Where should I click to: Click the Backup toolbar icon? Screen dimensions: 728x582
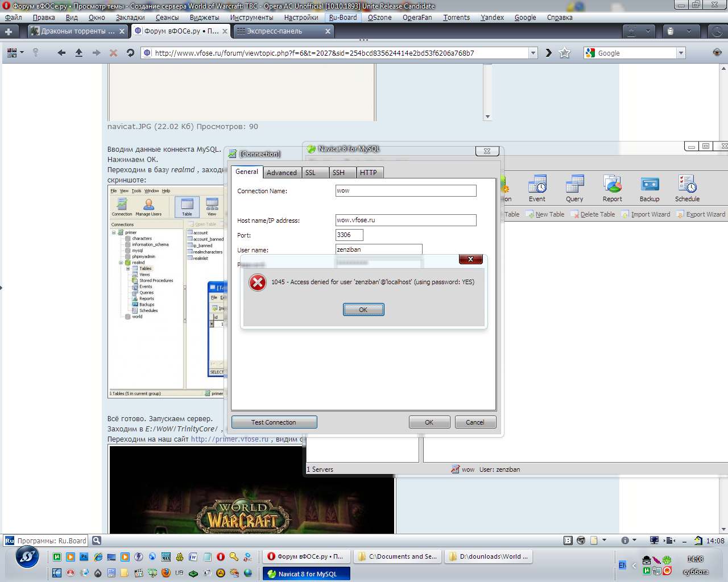(650, 189)
